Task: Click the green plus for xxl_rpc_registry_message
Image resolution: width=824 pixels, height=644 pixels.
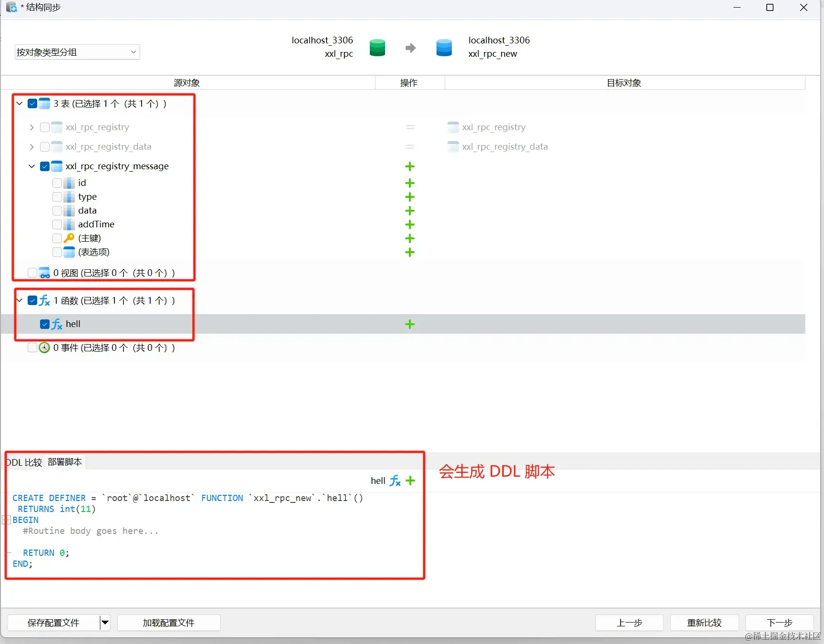Action: [410, 166]
